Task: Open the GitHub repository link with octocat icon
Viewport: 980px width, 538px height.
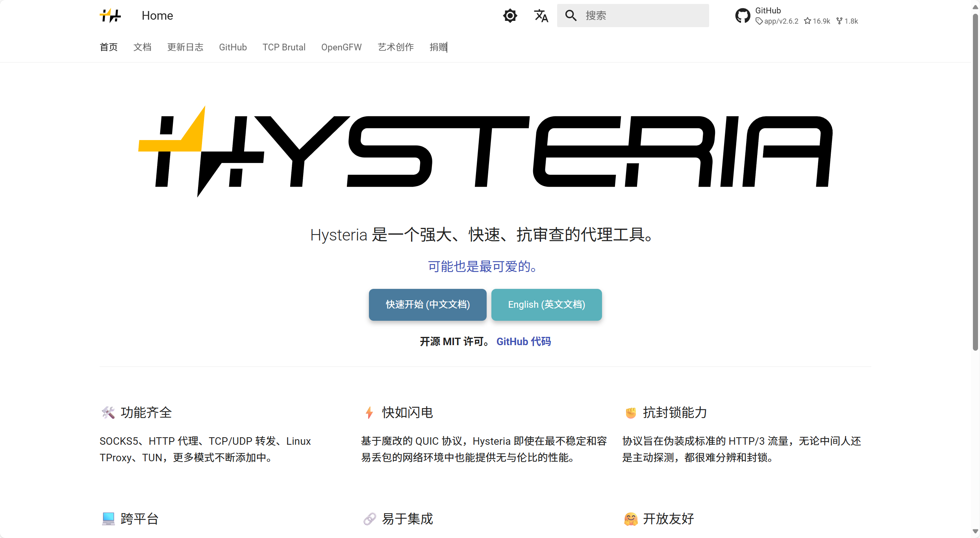Action: click(x=797, y=16)
